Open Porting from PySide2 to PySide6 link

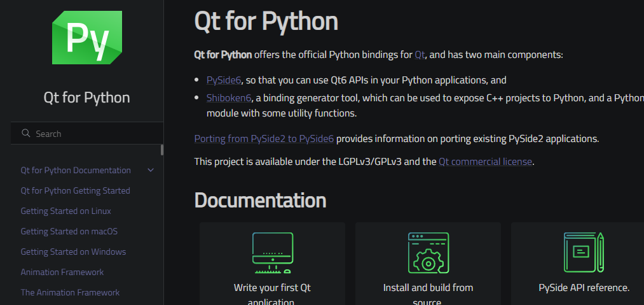click(x=264, y=138)
